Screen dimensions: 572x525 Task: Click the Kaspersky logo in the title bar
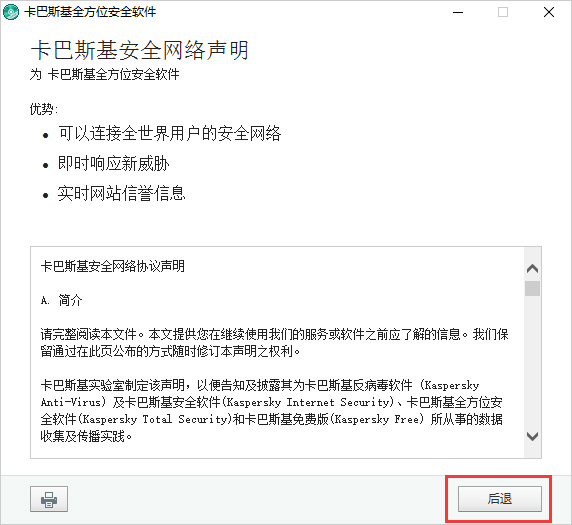click(11, 12)
